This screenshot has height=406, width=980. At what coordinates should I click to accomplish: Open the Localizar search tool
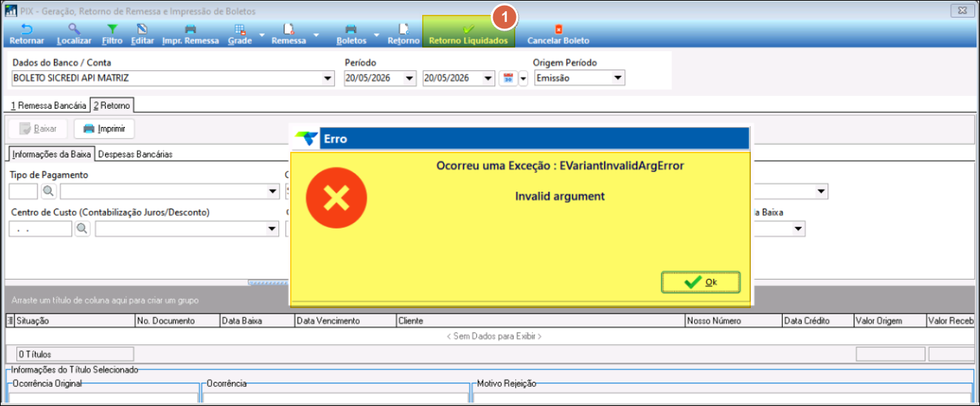74,29
